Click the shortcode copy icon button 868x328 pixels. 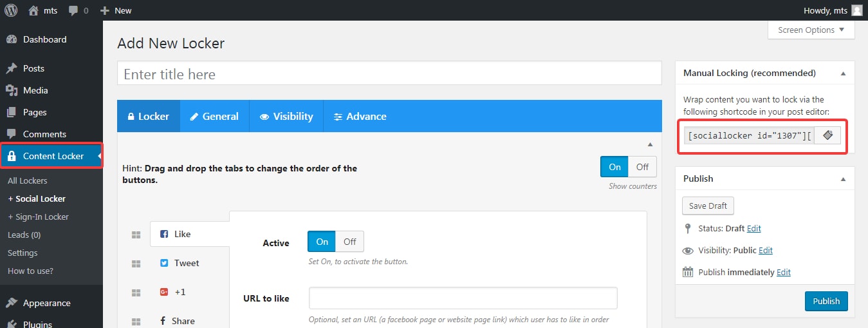tap(827, 135)
